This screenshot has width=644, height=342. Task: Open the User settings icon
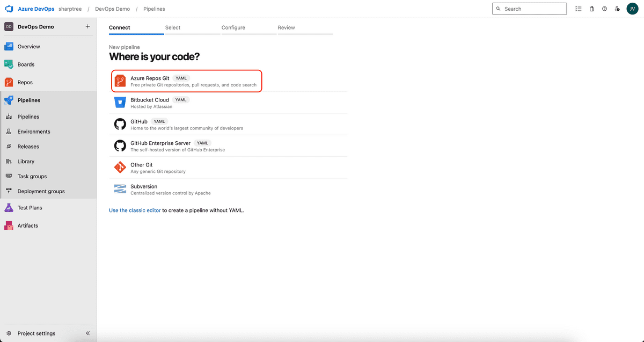click(x=617, y=9)
